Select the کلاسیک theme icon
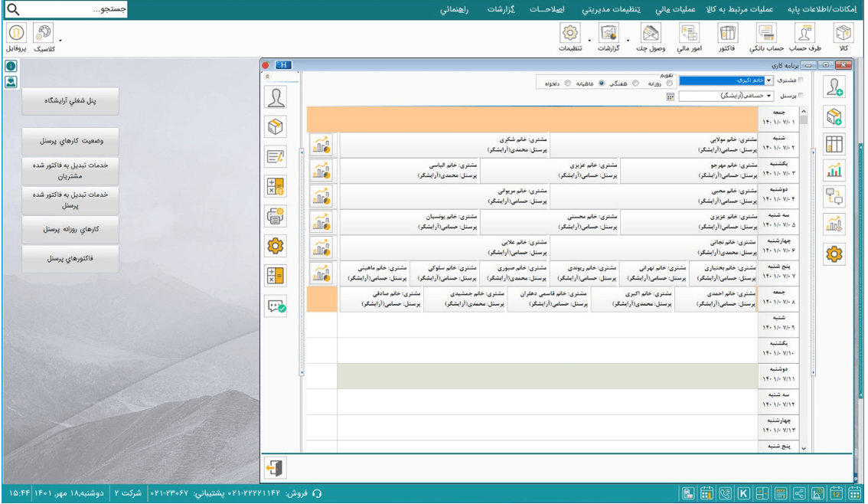Image resolution: width=868 pixels, height=504 pixels. [x=43, y=33]
